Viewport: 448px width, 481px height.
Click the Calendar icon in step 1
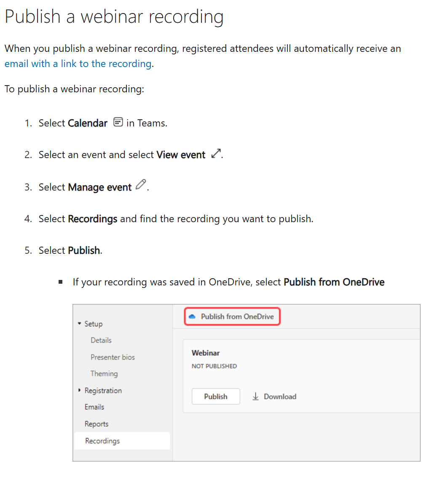pos(118,122)
